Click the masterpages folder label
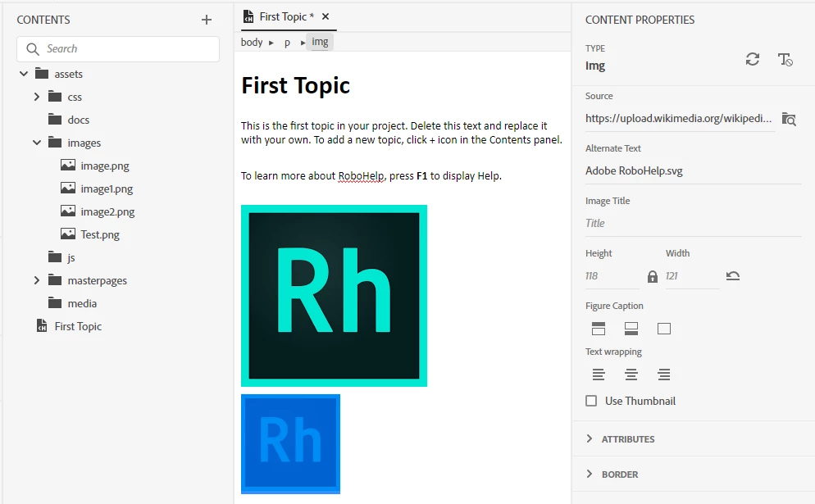 (x=98, y=280)
